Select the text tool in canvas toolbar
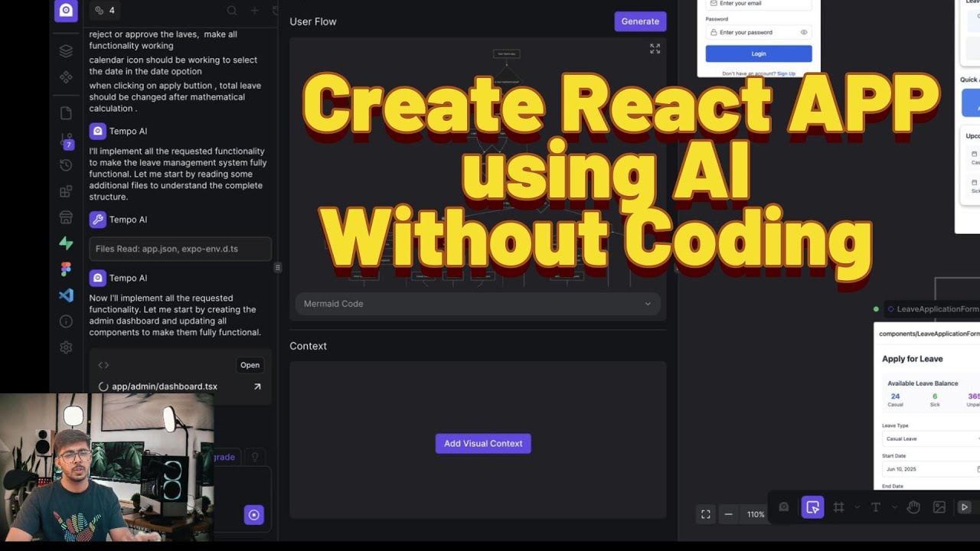Viewport: 980px width, 551px height. 876,507
